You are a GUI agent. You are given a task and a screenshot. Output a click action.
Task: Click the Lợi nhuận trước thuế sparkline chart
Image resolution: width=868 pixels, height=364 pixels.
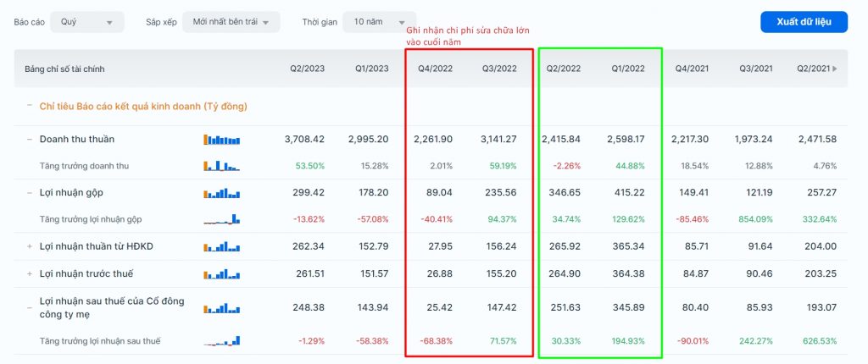(221, 274)
